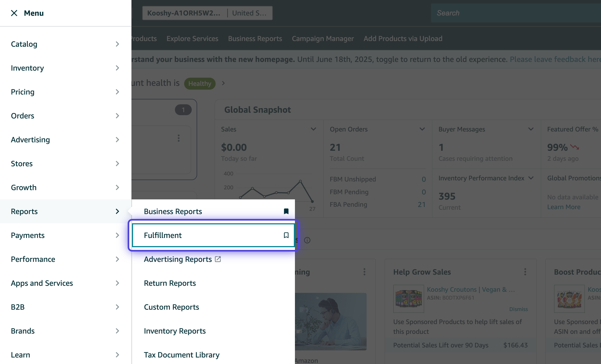Choose Custom Reports entry

point(171,307)
